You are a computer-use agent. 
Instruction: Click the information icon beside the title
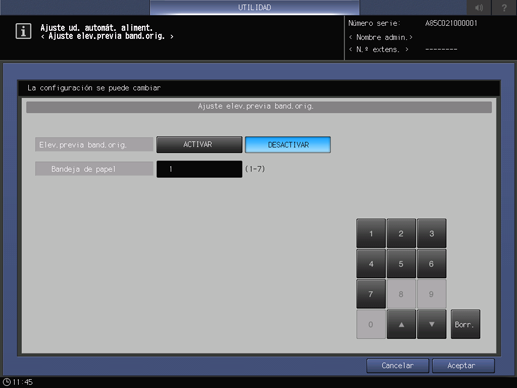pos(23,31)
